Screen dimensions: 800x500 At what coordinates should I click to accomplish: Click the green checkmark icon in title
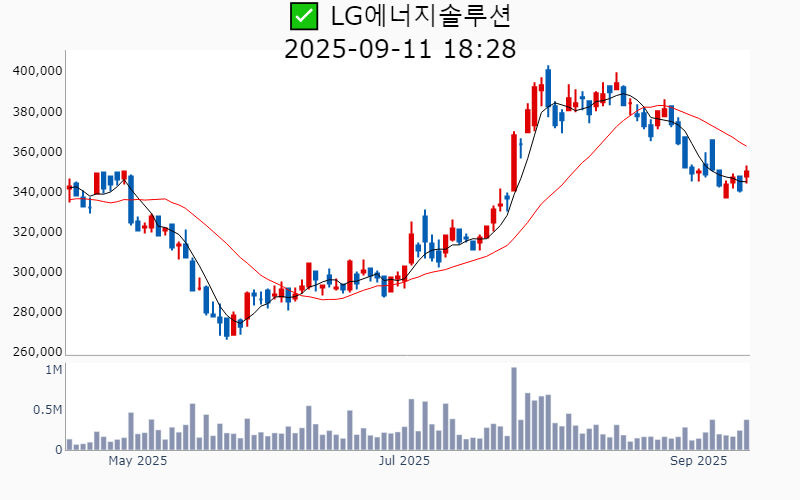(304, 16)
